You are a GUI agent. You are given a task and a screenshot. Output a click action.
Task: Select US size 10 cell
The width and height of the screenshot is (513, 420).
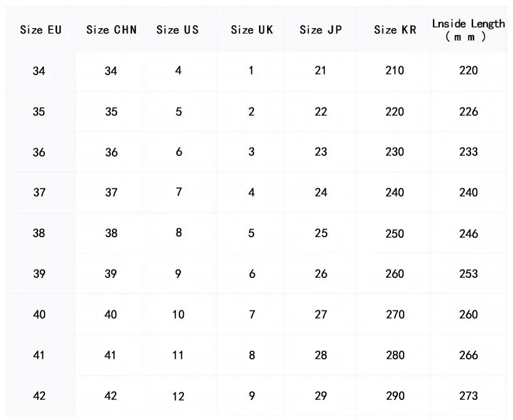tap(178, 315)
